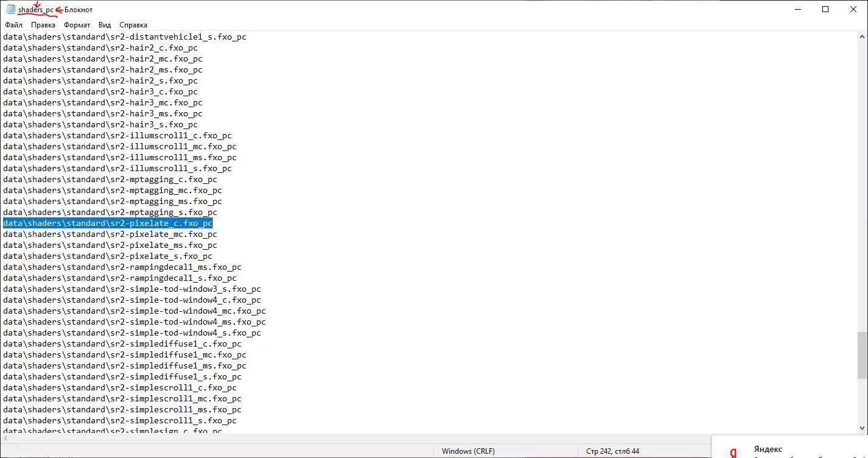Viewport: 868px width, 458px height.
Task: Click line sr2-simple-tod-window4_mc.fxo_pc
Action: click(x=135, y=311)
